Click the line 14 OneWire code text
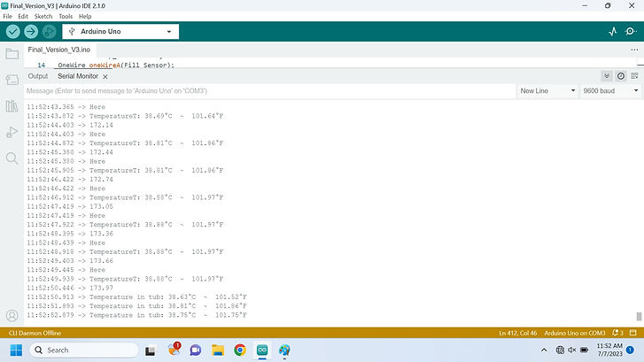 point(116,65)
